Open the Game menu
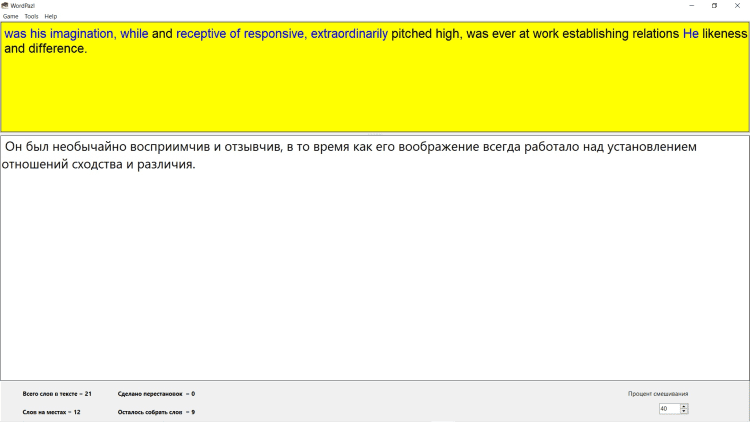This screenshot has width=750, height=422. coord(10,16)
